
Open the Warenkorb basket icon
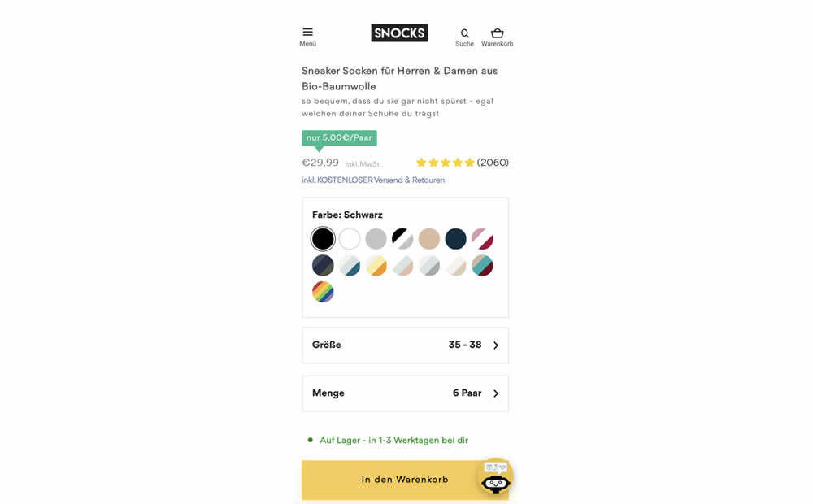coord(497,33)
